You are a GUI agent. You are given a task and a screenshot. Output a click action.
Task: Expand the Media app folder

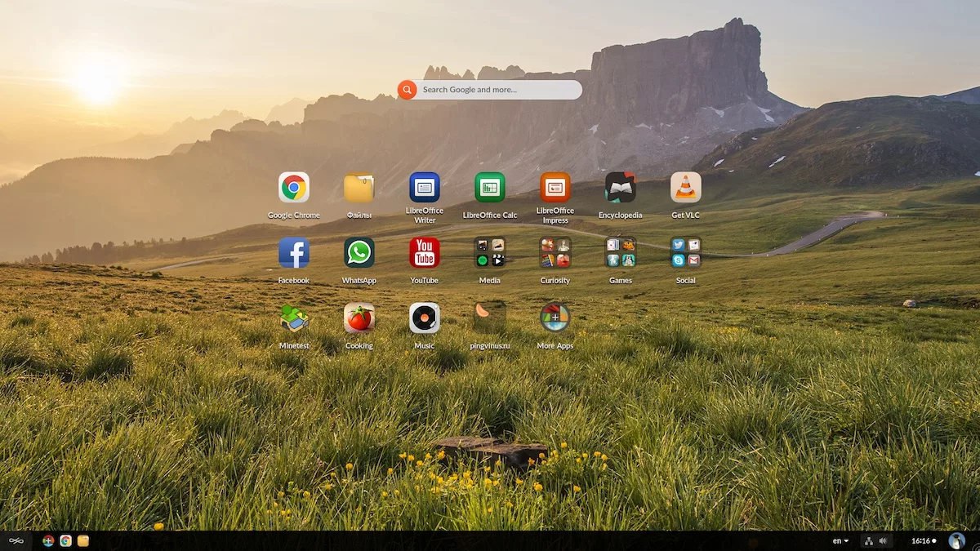[490, 252]
